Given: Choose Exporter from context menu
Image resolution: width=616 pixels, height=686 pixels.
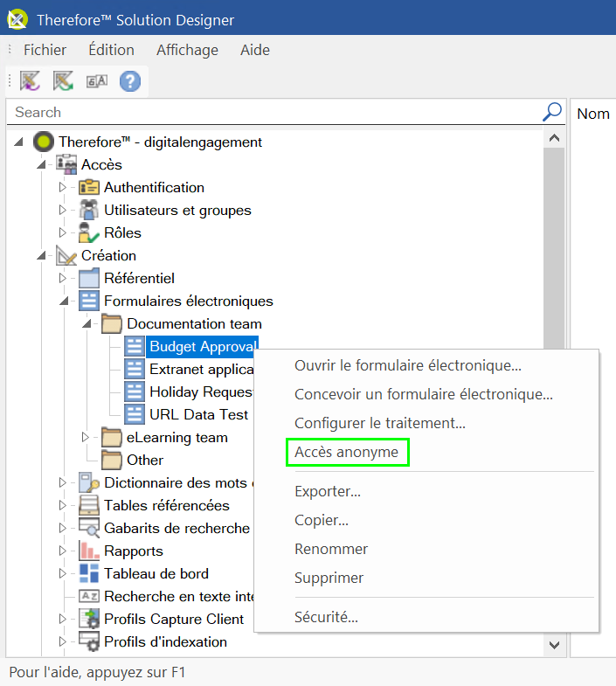Looking at the screenshot, I should click(426, 491).
